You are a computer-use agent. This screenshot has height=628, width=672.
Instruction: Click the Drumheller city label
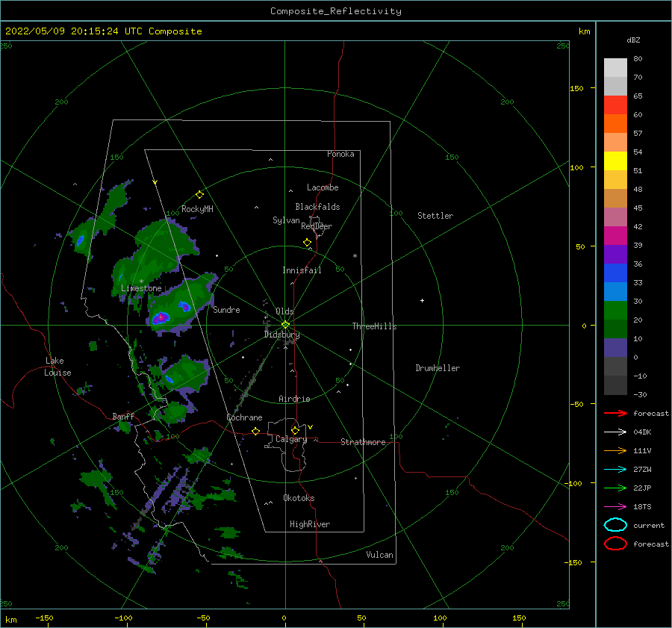(438, 368)
